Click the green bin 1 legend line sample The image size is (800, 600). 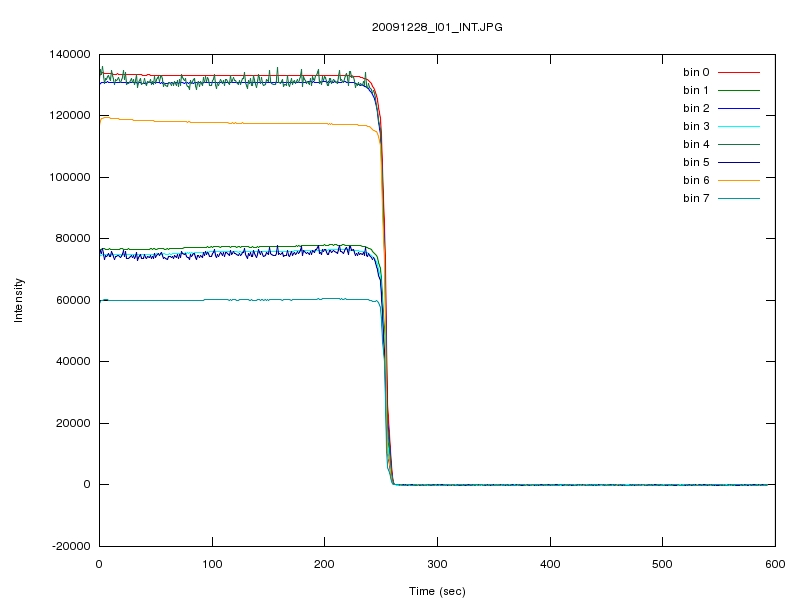click(x=739, y=90)
